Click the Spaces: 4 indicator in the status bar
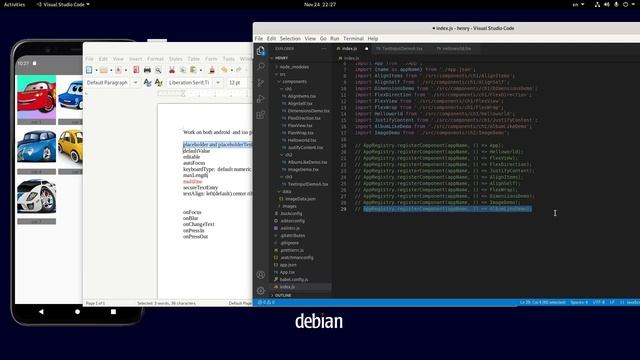The height and width of the screenshot is (360, 640). (579, 302)
